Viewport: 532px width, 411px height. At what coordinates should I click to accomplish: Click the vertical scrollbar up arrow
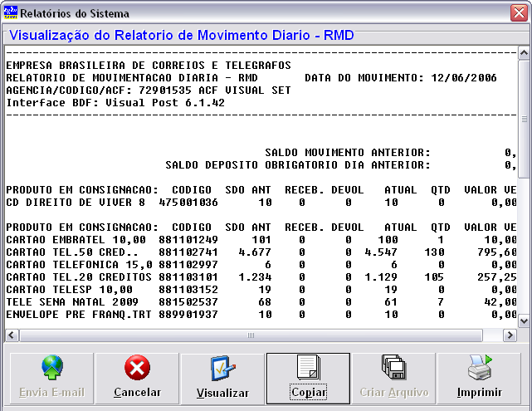tap(524, 53)
